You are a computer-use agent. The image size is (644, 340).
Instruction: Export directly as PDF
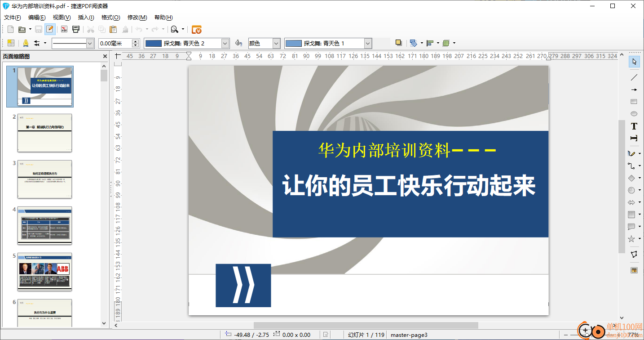click(x=64, y=30)
